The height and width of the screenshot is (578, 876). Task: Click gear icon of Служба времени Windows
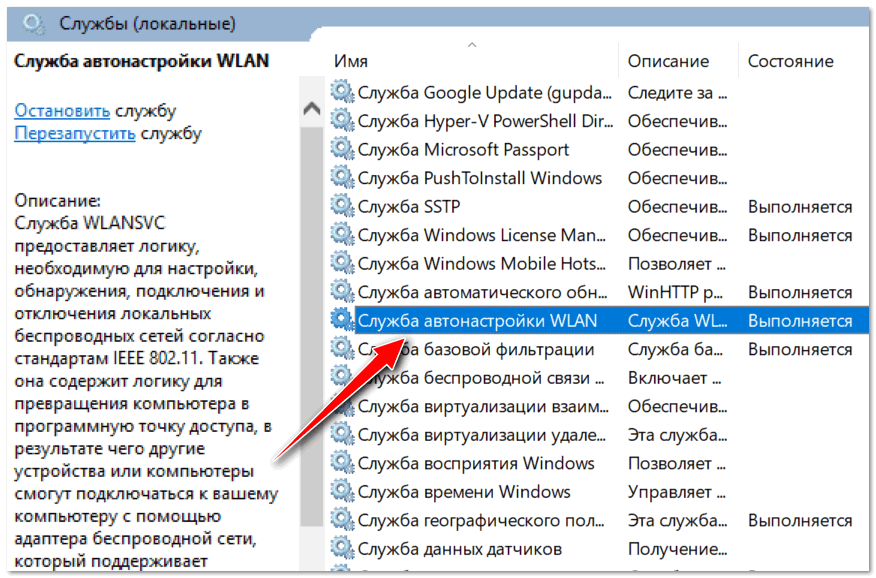tap(342, 492)
